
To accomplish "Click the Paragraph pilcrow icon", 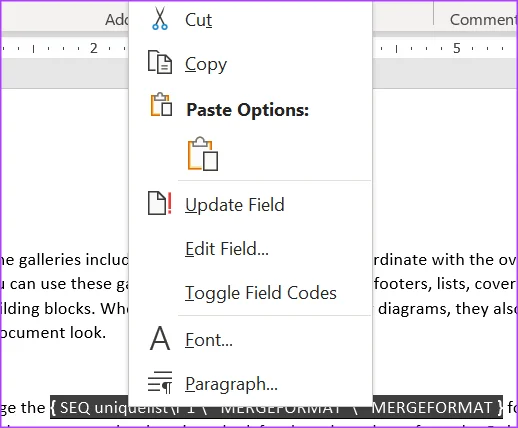I will click(x=160, y=382).
